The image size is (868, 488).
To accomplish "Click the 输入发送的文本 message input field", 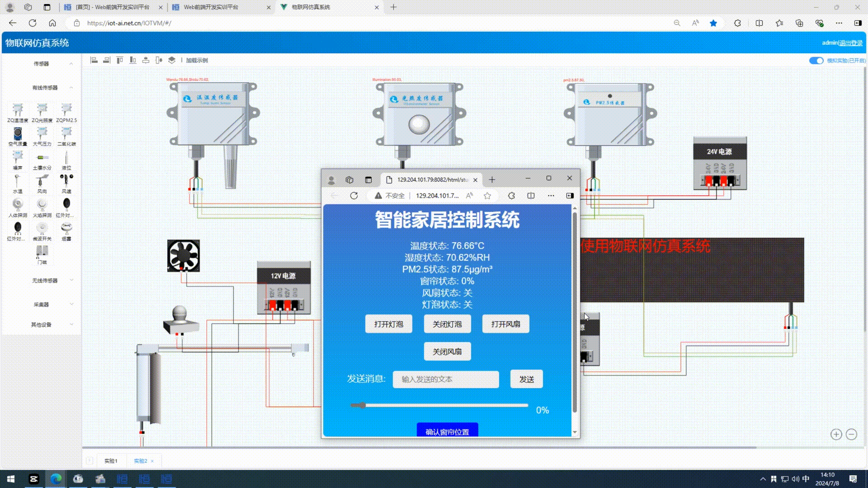I will (445, 380).
